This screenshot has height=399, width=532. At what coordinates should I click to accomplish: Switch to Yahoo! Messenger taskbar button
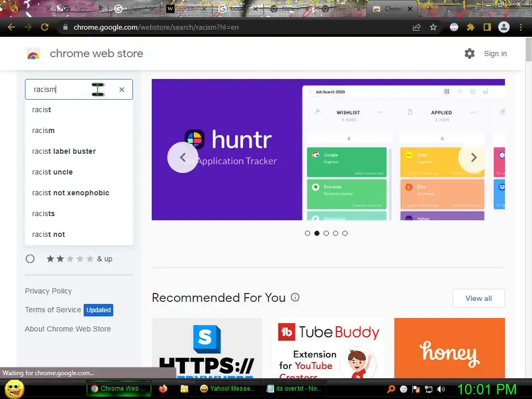pyautogui.click(x=228, y=389)
